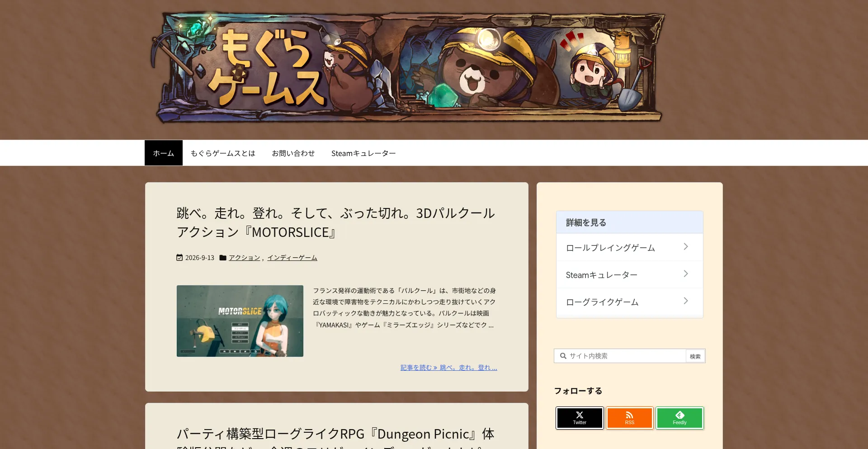
Task: Open ロールプレイングゲーム in the sidebar list
Action: click(x=630, y=247)
